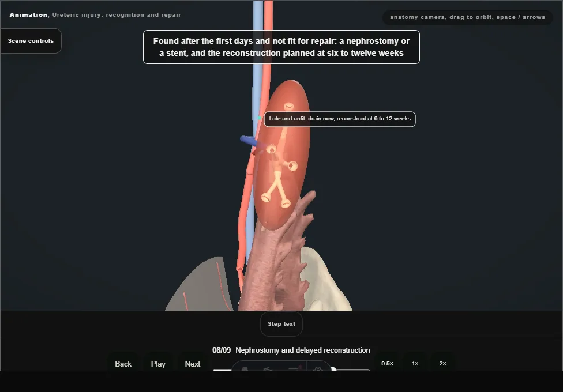Click the 'Late and unfit' annotation label

[340, 119]
